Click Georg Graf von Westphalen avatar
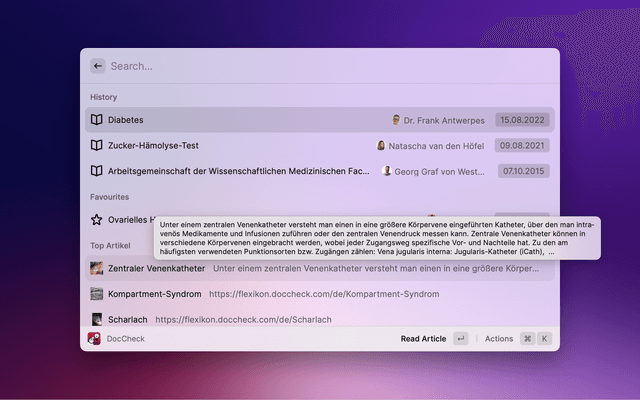 click(x=387, y=171)
